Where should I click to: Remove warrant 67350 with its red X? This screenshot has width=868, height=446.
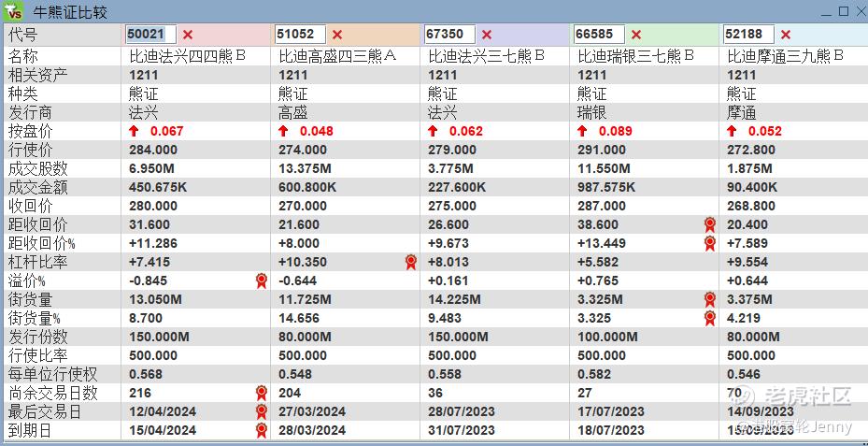[487, 35]
